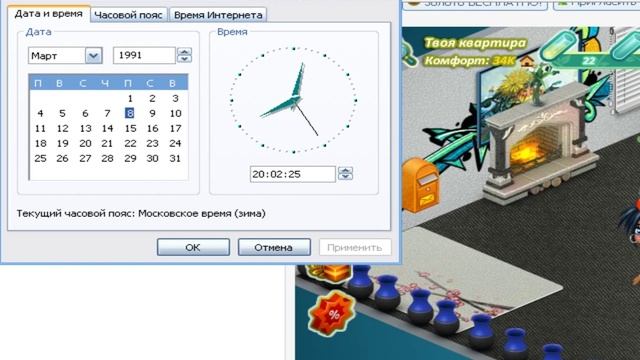Confirm with the OK button
The height and width of the screenshot is (360, 640).
point(193,247)
